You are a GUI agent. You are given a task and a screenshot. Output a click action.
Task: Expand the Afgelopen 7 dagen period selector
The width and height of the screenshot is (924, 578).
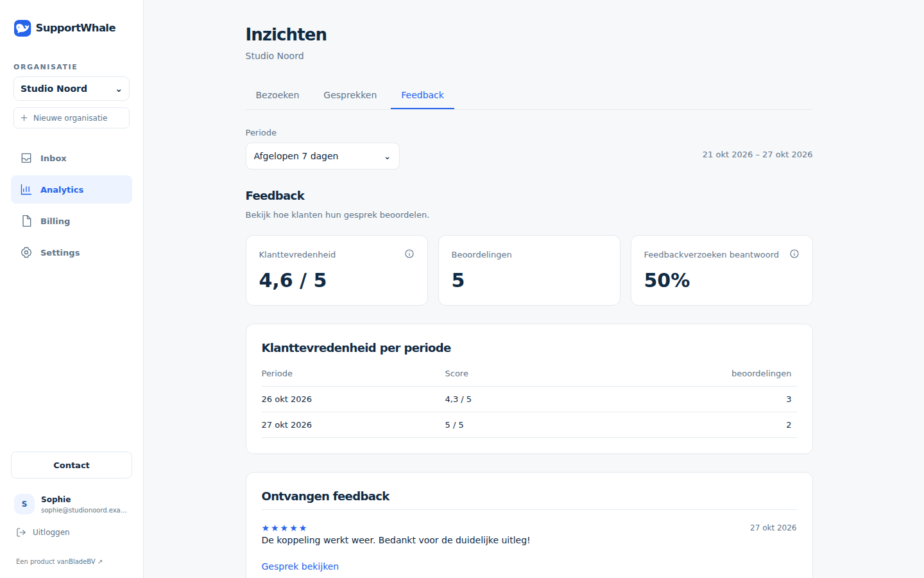(322, 156)
